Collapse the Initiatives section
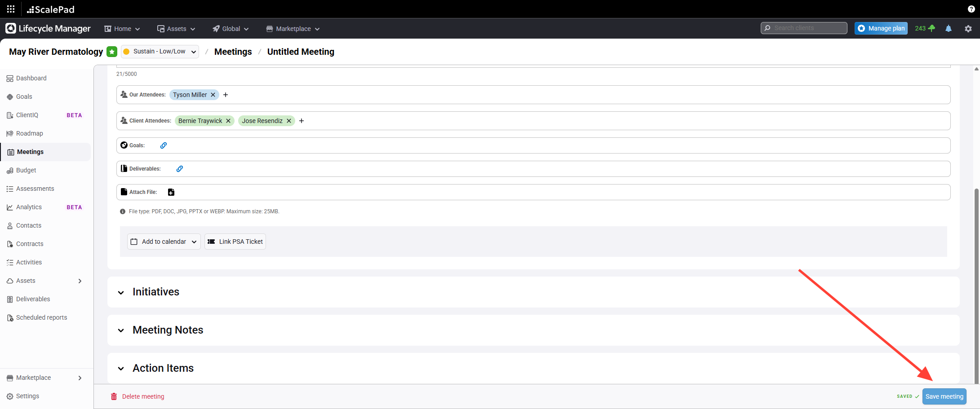The image size is (980, 409). [x=121, y=292]
